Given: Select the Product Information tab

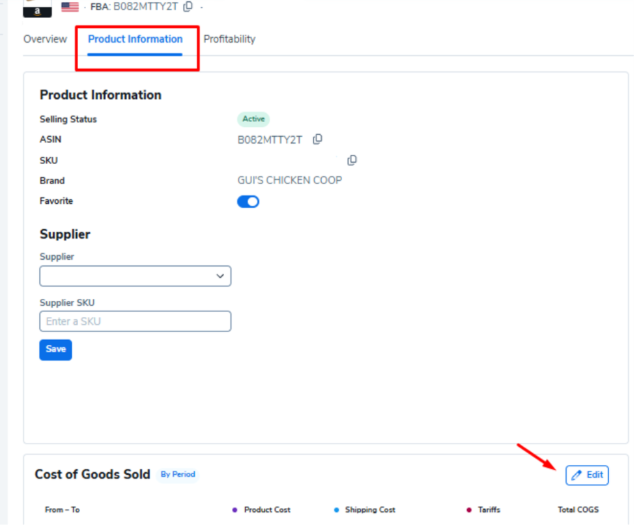Looking at the screenshot, I should coord(135,39).
